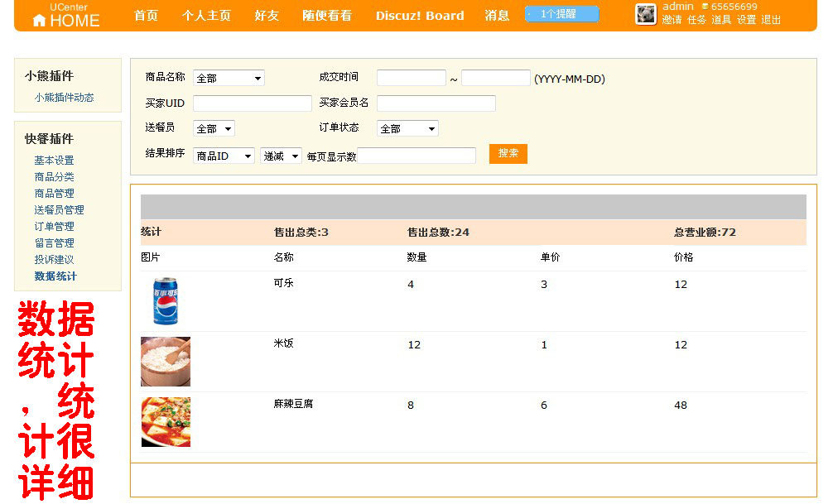Click 售出总数:24 statistic
The width and height of the screenshot is (833, 504).
click(438, 232)
